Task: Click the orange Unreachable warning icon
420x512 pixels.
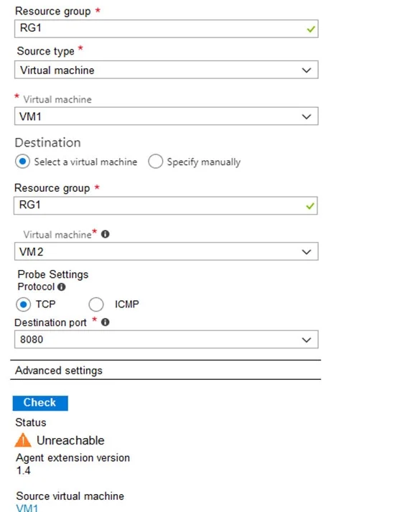Action: tap(23, 440)
